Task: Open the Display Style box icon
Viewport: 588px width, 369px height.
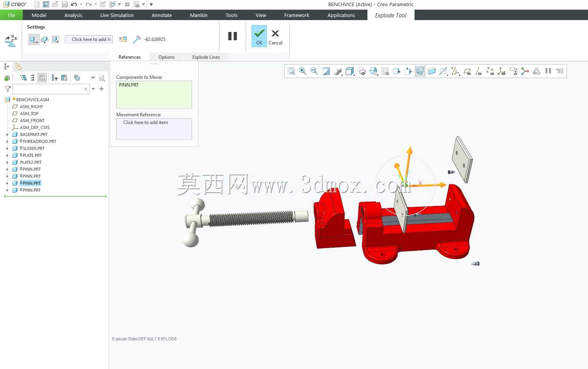Action: coord(350,71)
